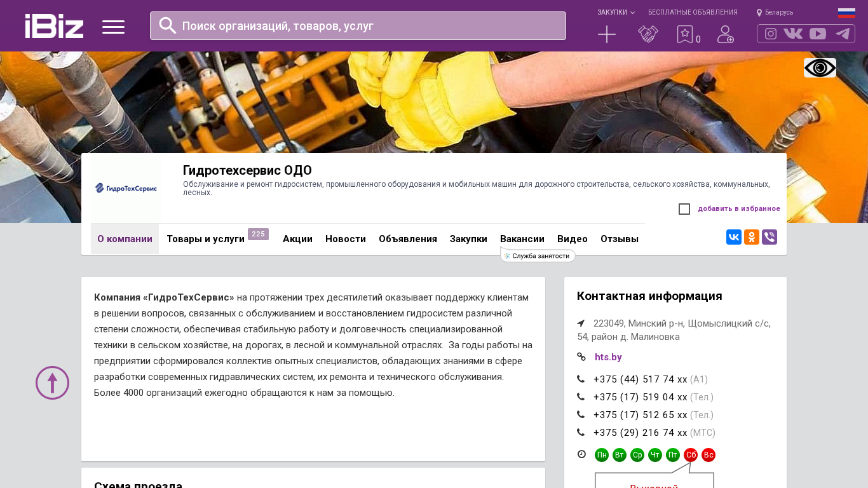Click the add user account icon
This screenshot has height=488, width=868.
[x=726, y=34]
